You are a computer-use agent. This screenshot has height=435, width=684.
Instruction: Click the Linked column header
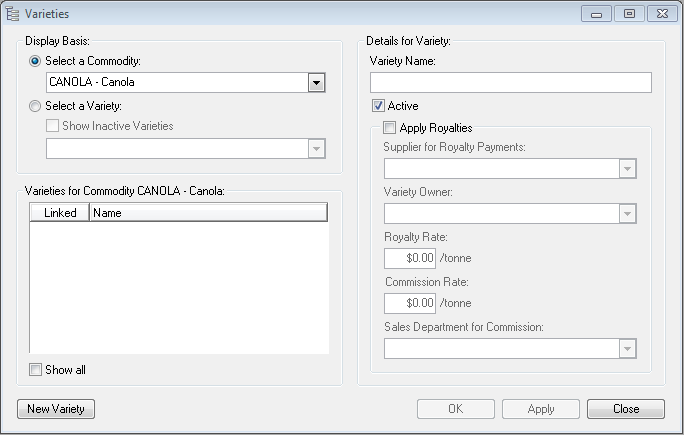tap(60, 213)
